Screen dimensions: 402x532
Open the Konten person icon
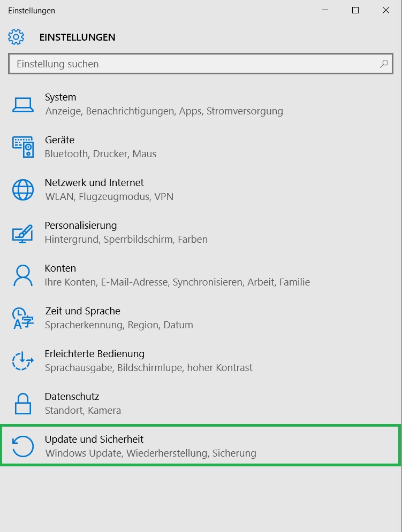(x=23, y=275)
